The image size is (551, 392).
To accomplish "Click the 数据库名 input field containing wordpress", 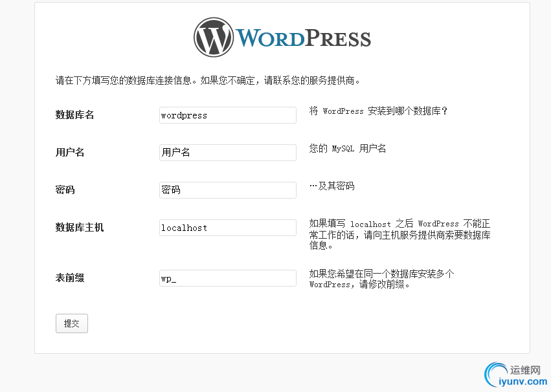I will pos(228,115).
